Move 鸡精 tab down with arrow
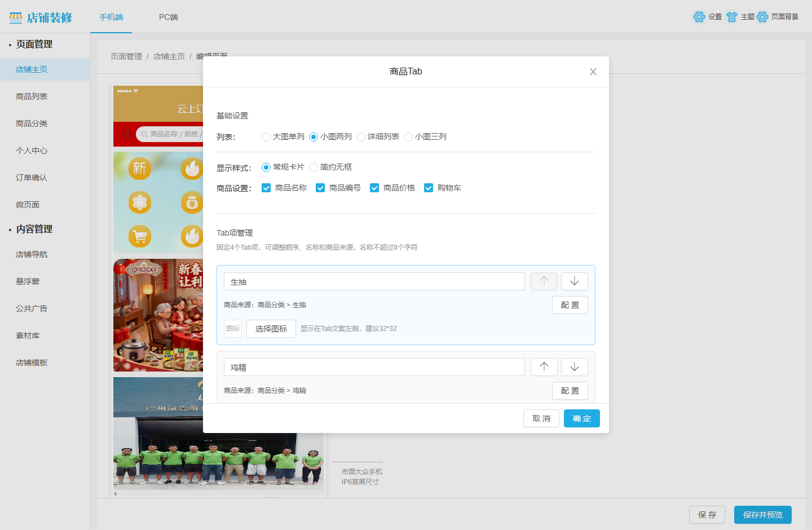The image size is (812, 530). point(575,367)
